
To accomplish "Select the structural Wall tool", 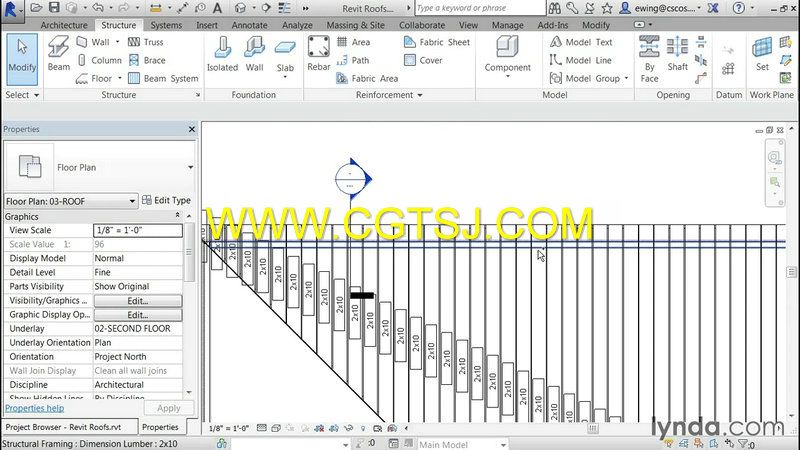I will [93, 42].
